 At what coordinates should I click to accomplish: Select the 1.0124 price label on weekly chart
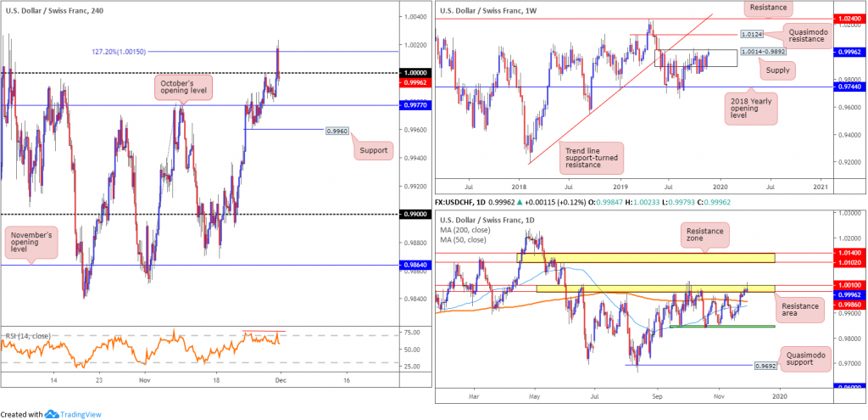pyautogui.click(x=753, y=34)
